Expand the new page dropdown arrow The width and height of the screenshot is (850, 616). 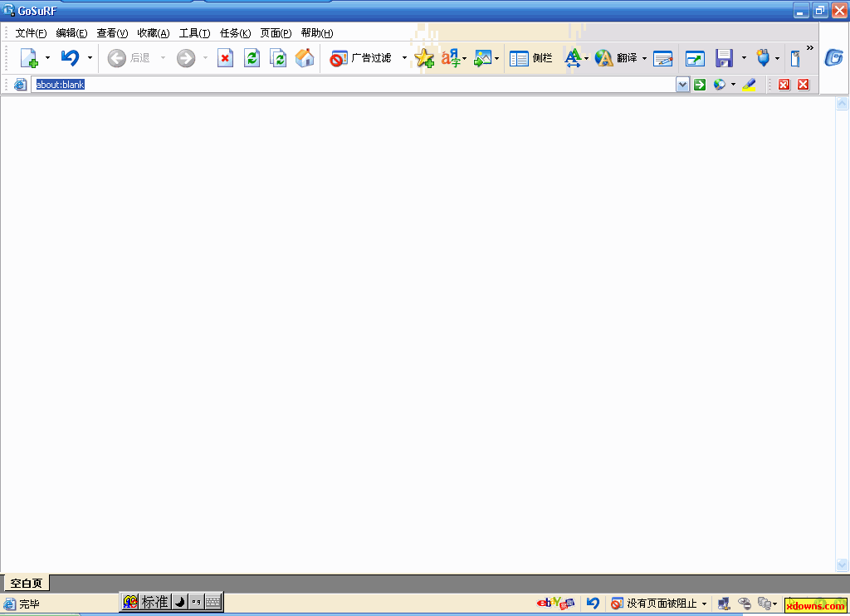[47, 57]
